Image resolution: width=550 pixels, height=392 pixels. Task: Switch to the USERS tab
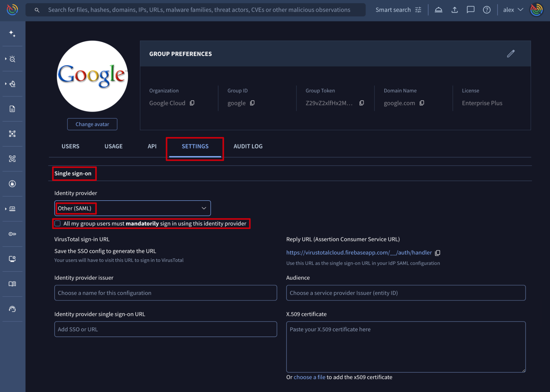click(x=70, y=146)
